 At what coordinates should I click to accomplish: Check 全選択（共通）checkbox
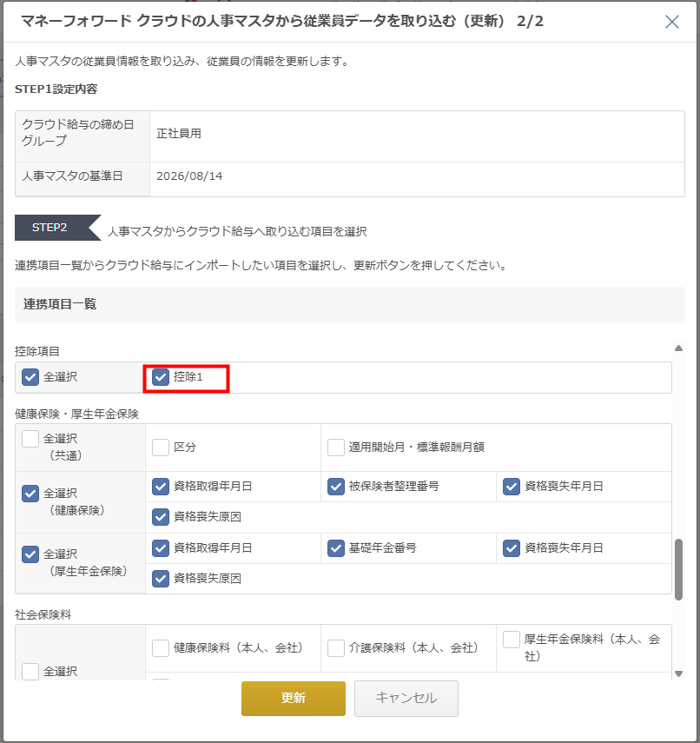click(30, 439)
